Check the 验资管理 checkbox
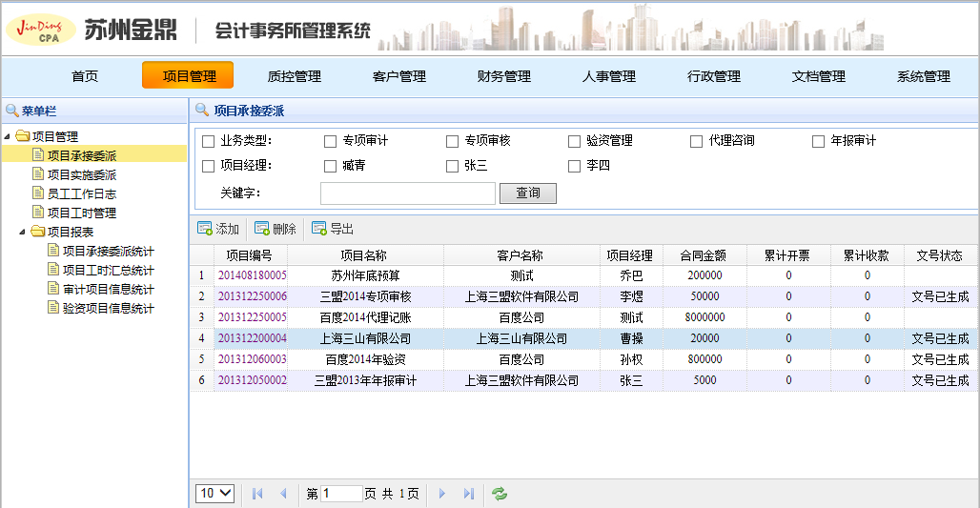This screenshot has height=508, width=980. (575, 141)
